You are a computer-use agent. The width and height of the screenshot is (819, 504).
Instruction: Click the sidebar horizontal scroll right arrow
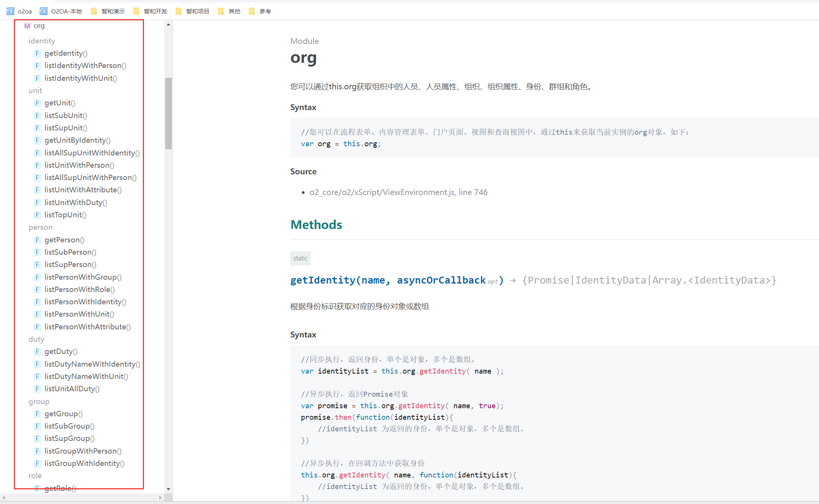click(160, 497)
